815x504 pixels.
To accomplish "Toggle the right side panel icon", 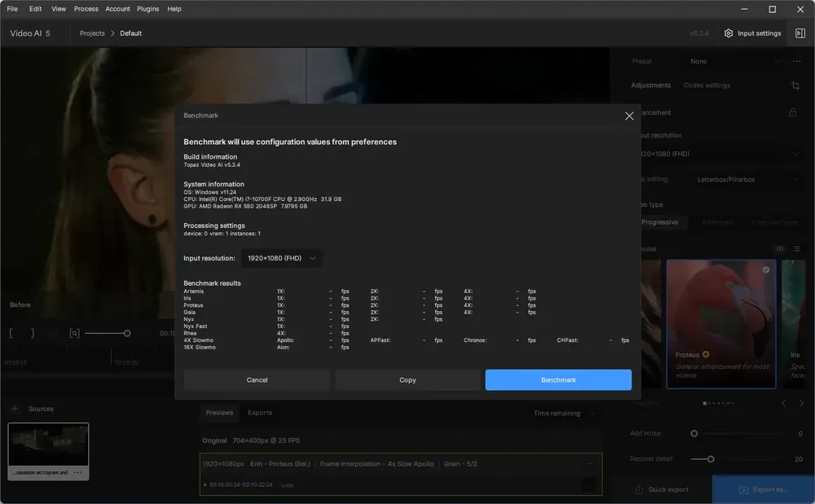I will [x=800, y=33].
